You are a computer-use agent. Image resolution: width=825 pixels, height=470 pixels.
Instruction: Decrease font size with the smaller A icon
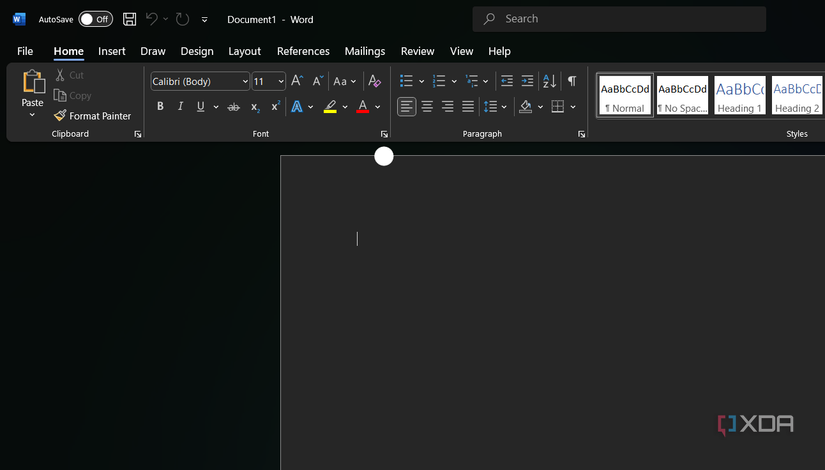tap(318, 81)
